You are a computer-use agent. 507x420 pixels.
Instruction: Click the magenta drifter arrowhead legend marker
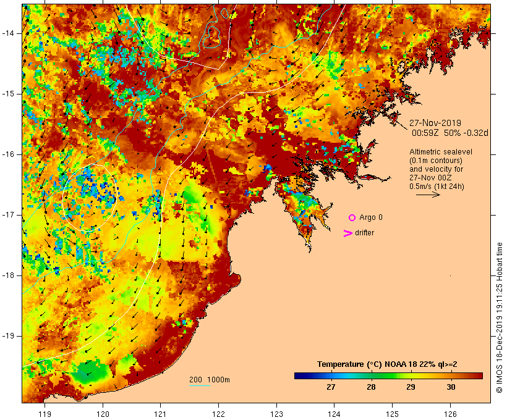pyautogui.click(x=348, y=233)
